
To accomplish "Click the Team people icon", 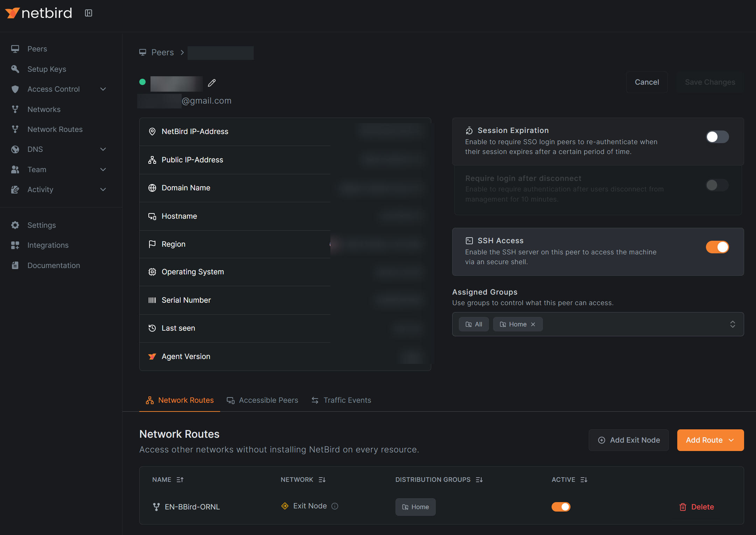I will pyautogui.click(x=15, y=169).
